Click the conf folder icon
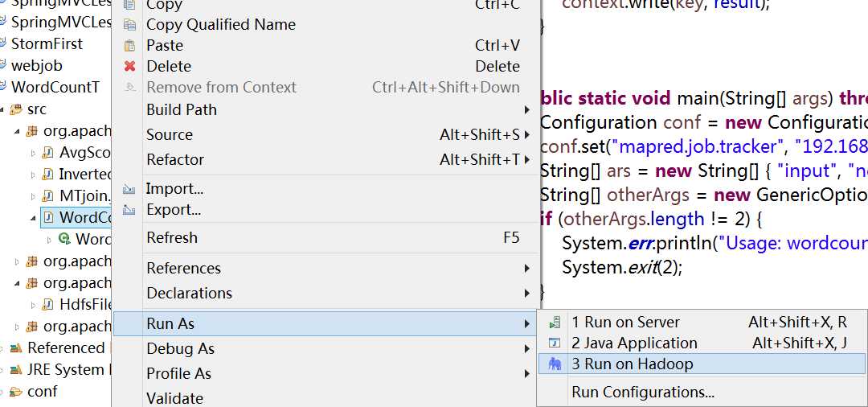Screen dimensions: 868x407 pyautogui.click(x=16, y=392)
